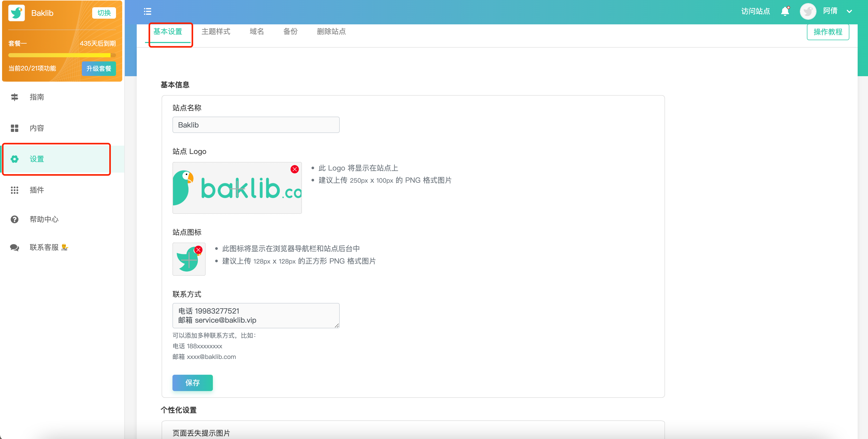Expand the user menu chevron next to 阿倩
The height and width of the screenshot is (439, 868).
pos(849,11)
